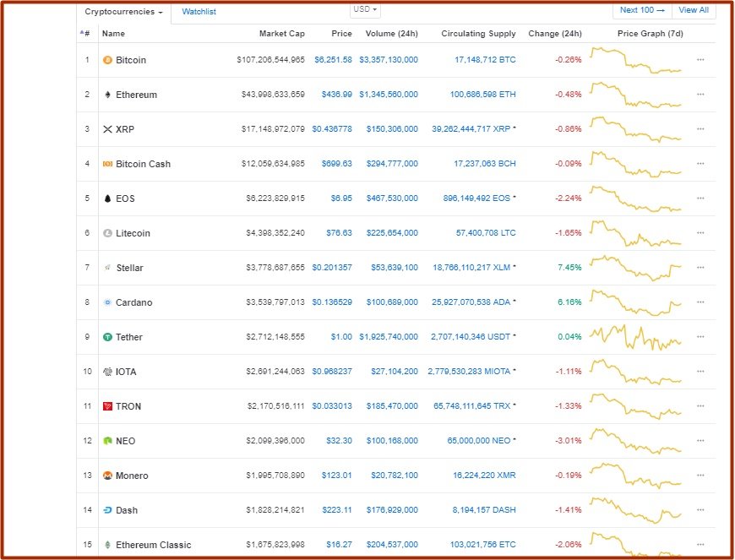Open the USD currency dropdown

click(x=365, y=9)
